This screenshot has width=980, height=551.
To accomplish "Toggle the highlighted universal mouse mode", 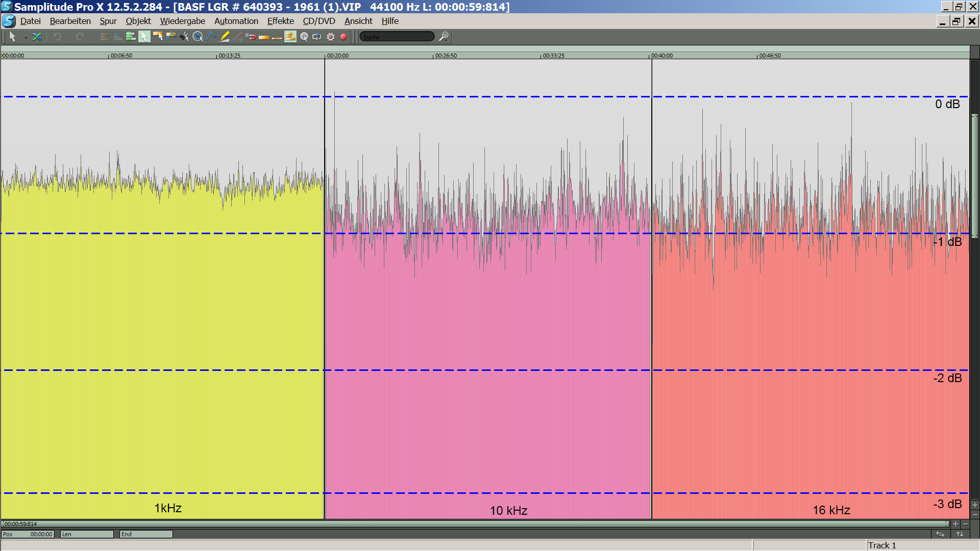I will point(144,37).
